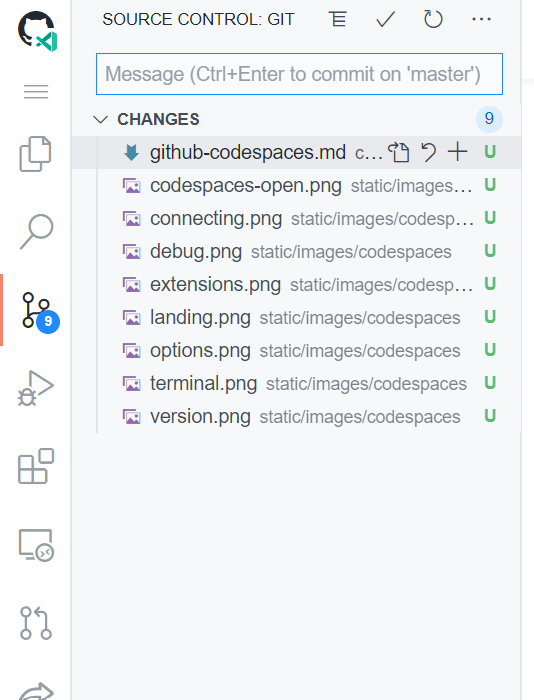
Task: Click the Source Control activity icon
Action: [x=38, y=311]
